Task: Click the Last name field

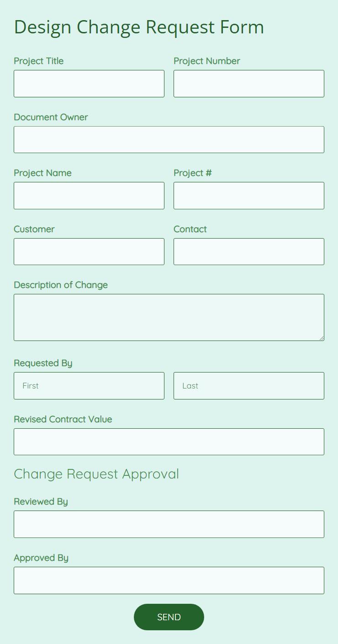Action: [x=249, y=386]
